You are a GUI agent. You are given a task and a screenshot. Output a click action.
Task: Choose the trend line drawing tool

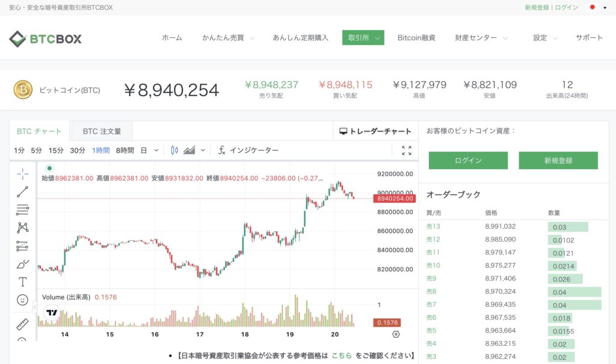tap(22, 192)
